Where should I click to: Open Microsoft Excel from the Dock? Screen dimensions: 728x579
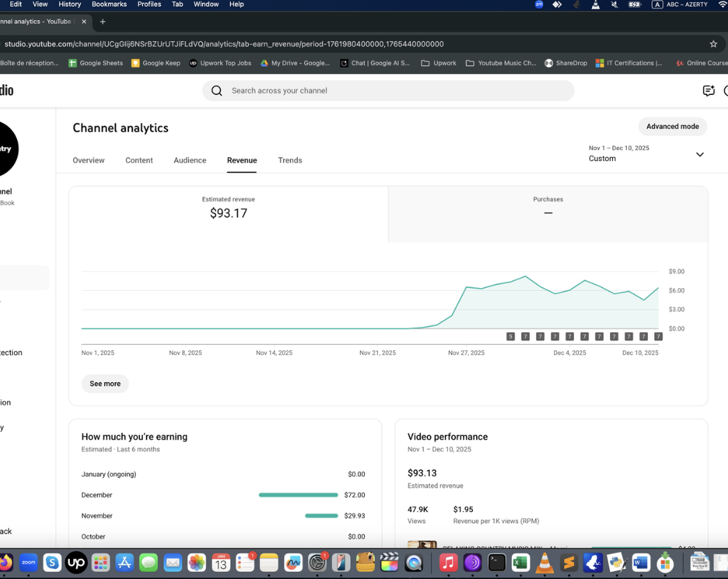(x=520, y=562)
